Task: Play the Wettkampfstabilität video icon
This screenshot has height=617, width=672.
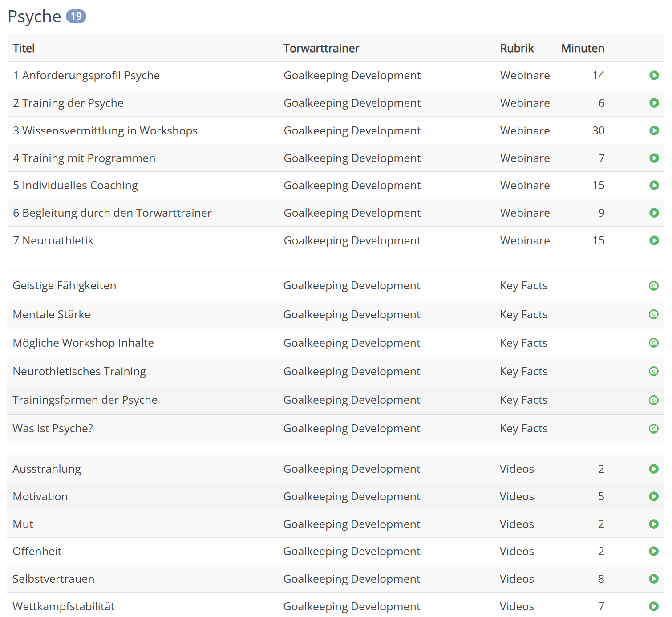Action: (653, 606)
